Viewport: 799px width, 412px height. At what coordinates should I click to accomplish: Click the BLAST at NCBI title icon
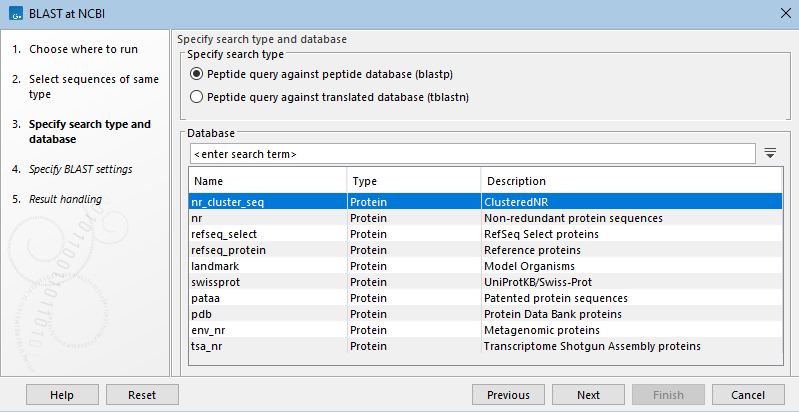point(17,12)
